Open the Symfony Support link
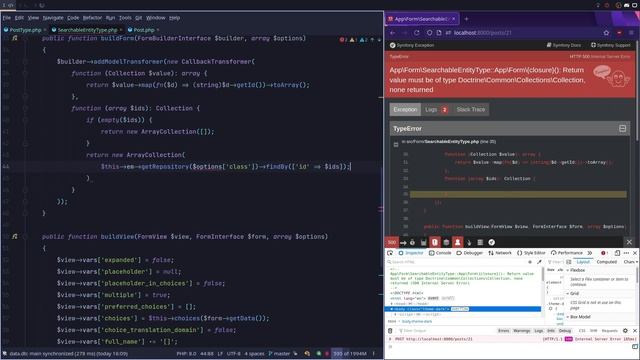This screenshot has width=640, height=360. coord(611,45)
